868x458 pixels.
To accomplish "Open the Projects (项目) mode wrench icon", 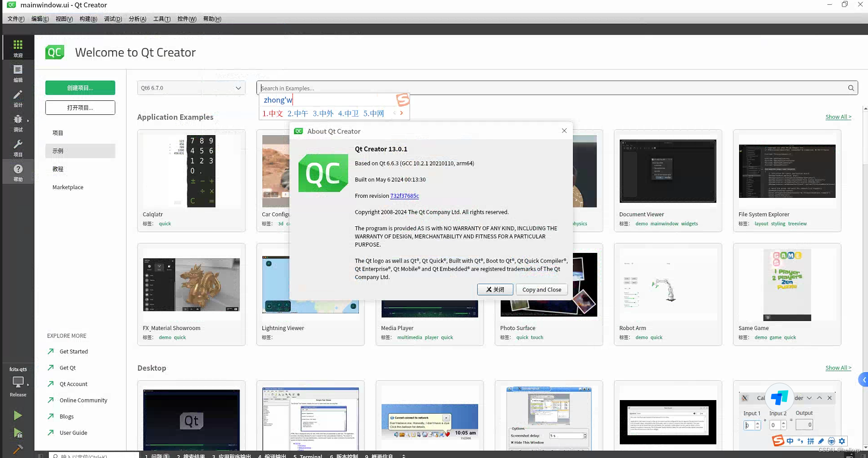I will (18, 147).
